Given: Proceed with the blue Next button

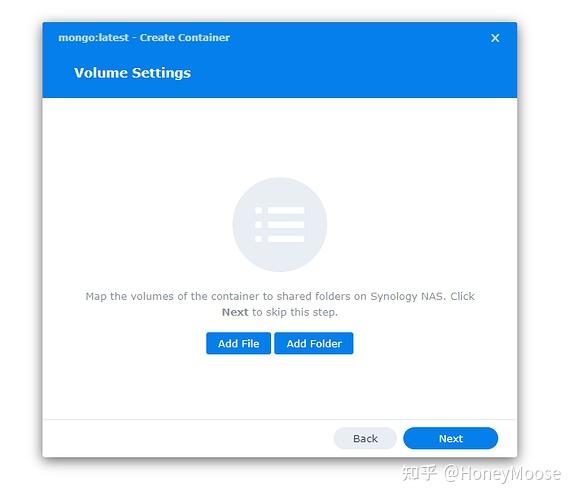Looking at the screenshot, I should click(x=451, y=438).
